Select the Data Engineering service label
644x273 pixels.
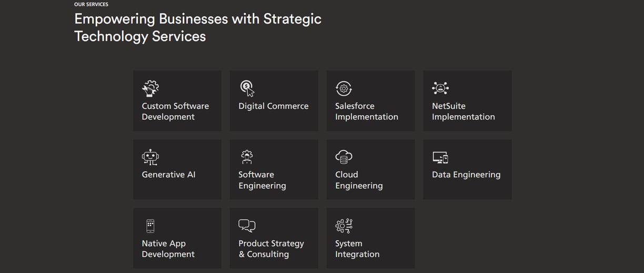[x=466, y=175]
